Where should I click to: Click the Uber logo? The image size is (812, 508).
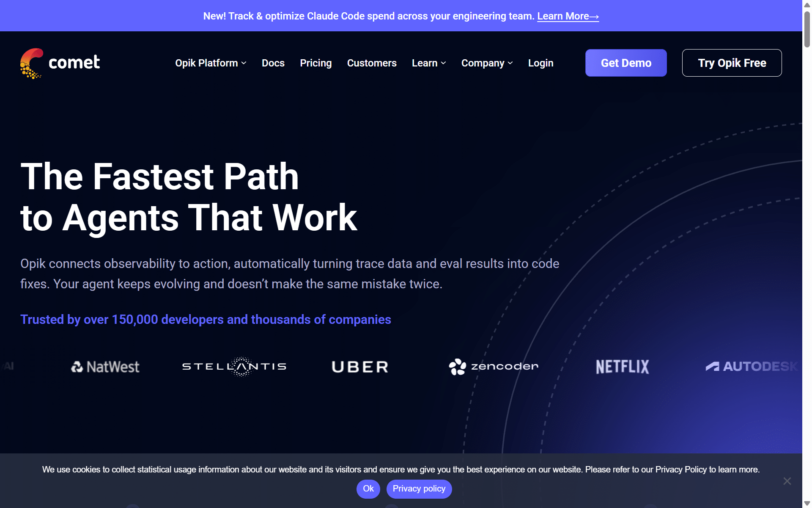(x=360, y=367)
